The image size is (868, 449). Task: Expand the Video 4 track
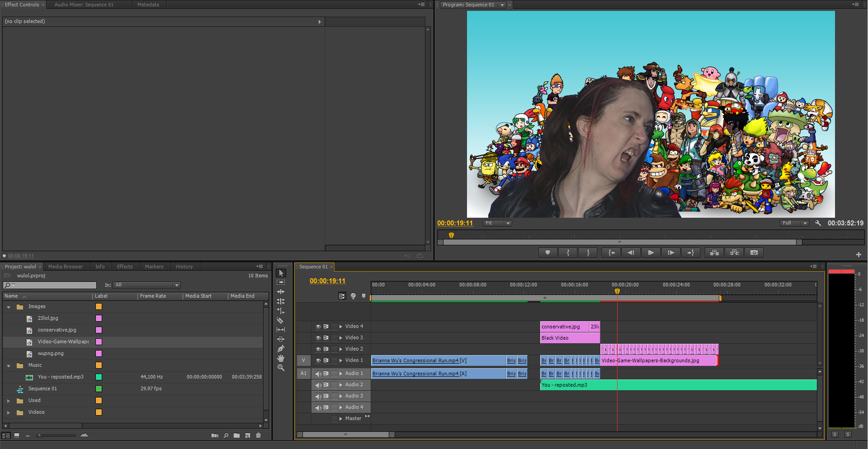pyautogui.click(x=341, y=327)
